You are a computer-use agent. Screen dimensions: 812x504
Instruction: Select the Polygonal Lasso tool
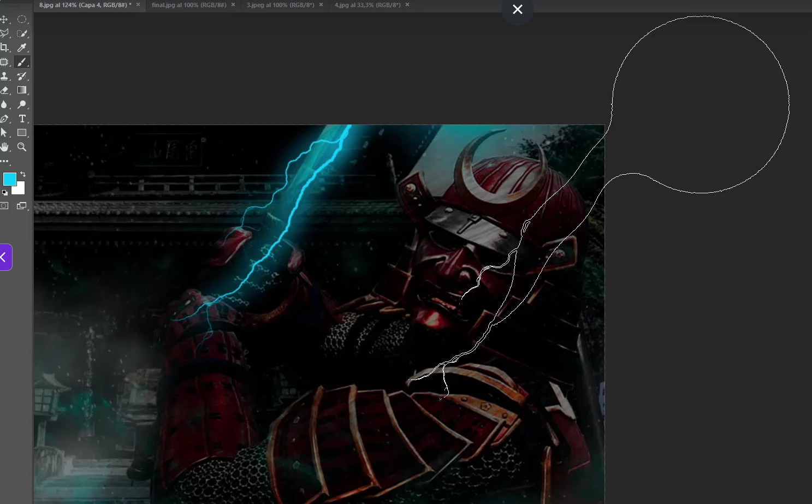(x=4, y=33)
